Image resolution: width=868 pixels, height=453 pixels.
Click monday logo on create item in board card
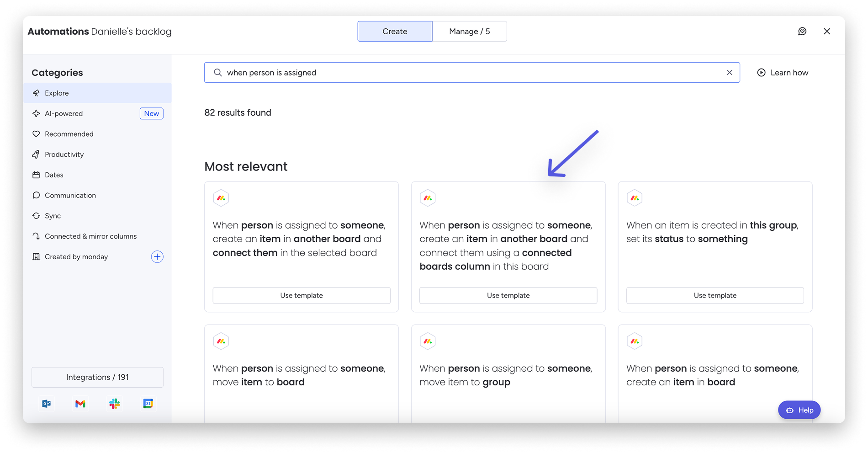[x=635, y=341]
